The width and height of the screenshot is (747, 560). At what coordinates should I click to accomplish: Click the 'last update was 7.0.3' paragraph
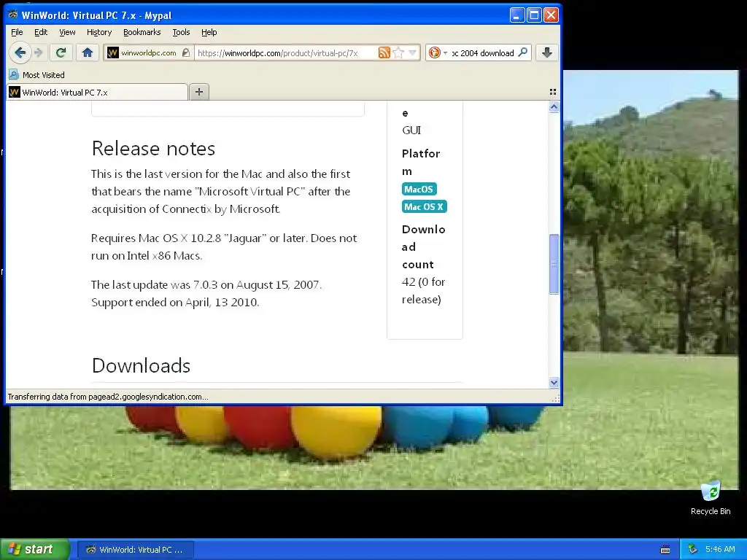click(206, 293)
